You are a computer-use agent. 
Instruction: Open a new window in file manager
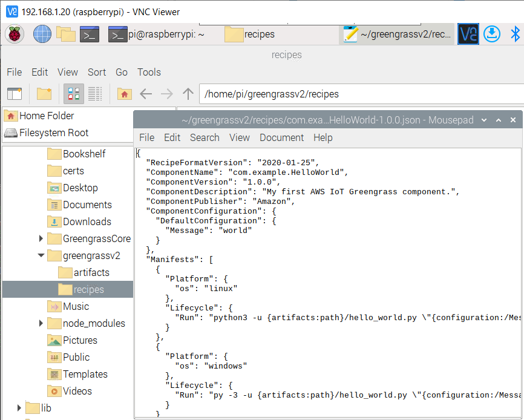(15, 94)
